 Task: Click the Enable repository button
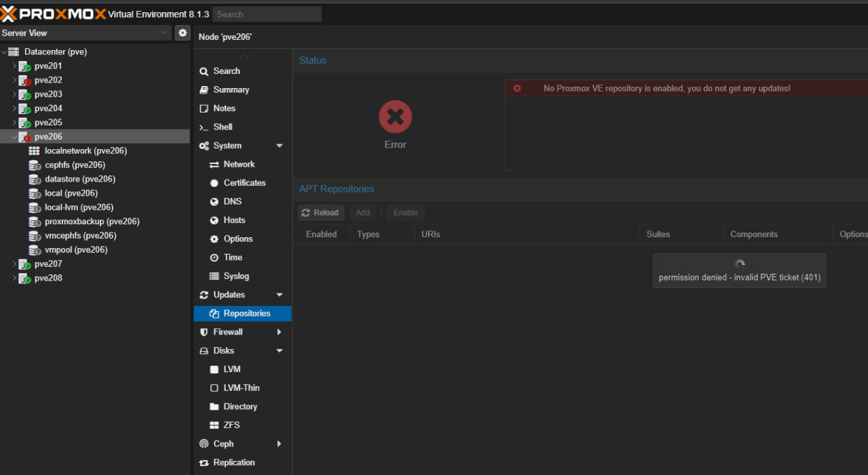click(x=406, y=213)
